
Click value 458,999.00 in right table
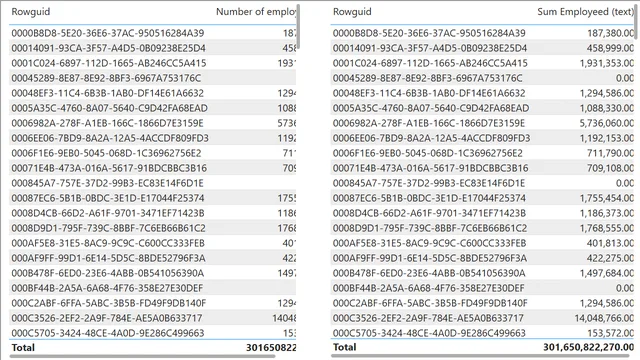pyautogui.click(x=610, y=48)
